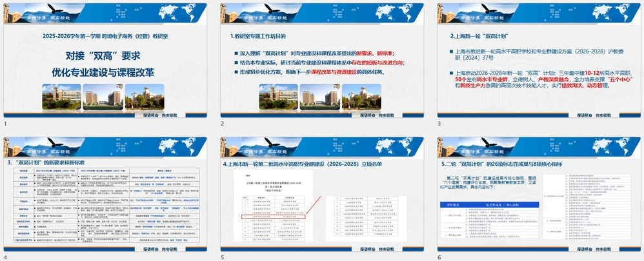Click the world map graphic on slide 1
The width and height of the screenshot is (644, 261).
175,13
